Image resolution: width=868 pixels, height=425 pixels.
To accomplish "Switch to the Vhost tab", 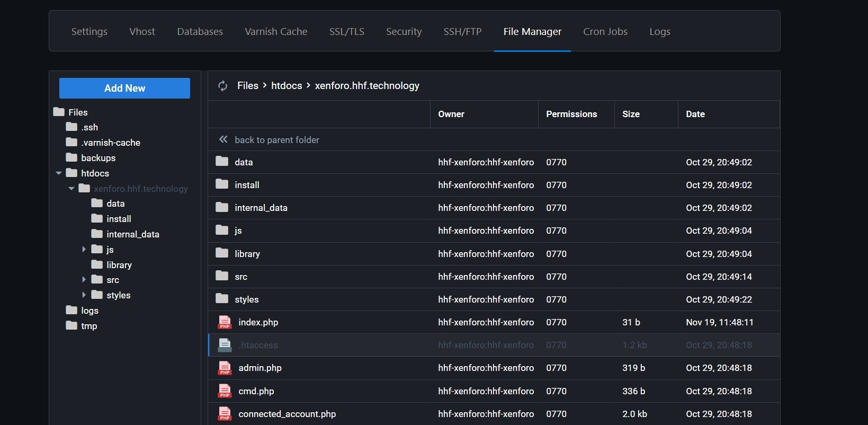I will click(x=142, y=31).
